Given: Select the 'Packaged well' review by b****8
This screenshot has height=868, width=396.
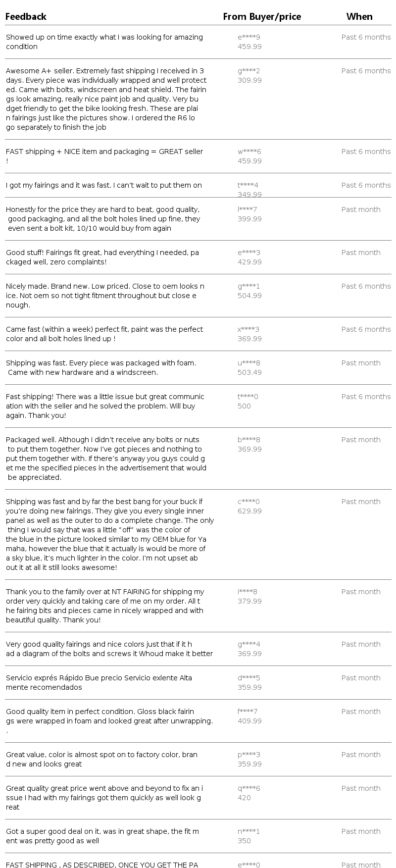Looking at the screenshot, I should pos(106,459).
